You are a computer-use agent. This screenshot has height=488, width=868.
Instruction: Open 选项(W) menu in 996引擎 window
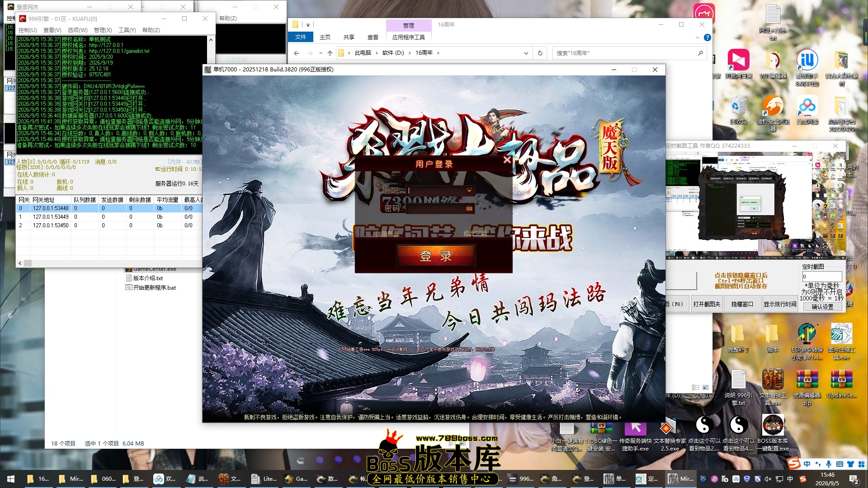[78, 30]
